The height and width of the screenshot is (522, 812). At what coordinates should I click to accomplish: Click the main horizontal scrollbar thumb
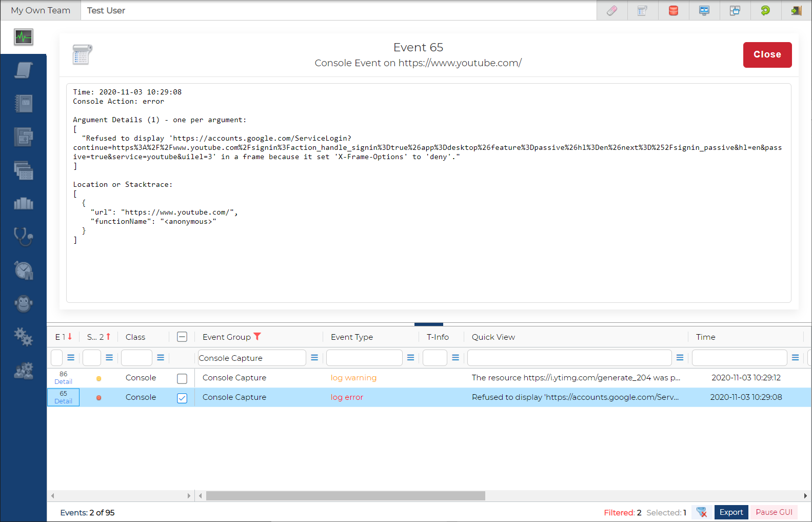pos(346,496)
